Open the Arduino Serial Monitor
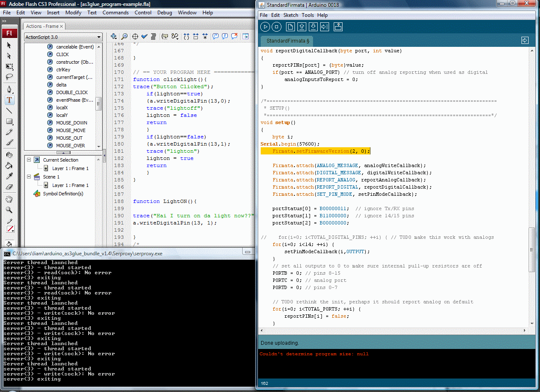Image resolution: width=540 pixels, height=392 pixels. pyautogui.click(x=338, y=27)
